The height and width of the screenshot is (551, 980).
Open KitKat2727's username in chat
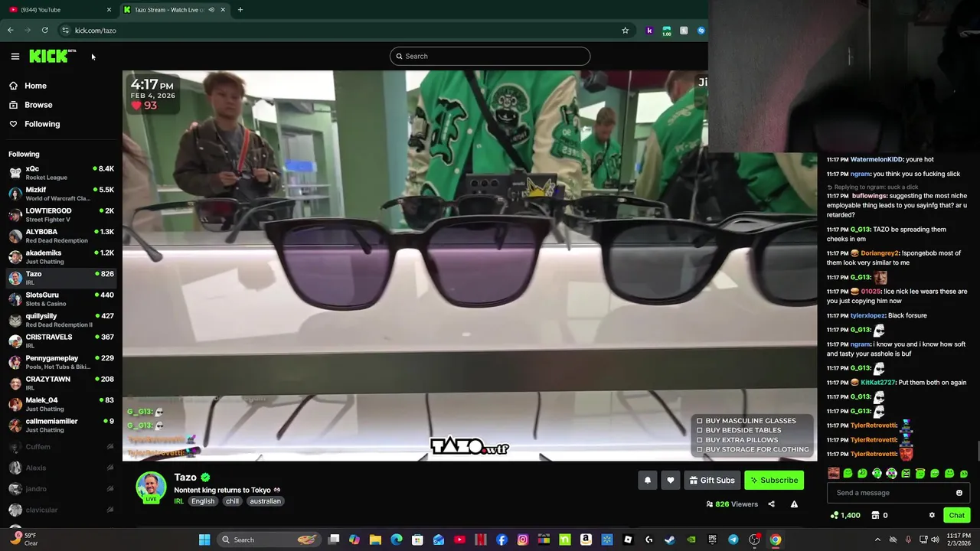[877, 383]
